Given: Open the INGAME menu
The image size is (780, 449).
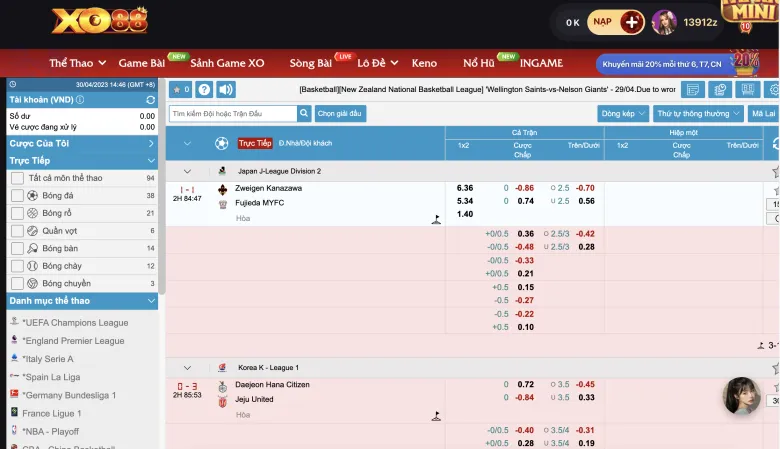Looking at the screenshot, I should (541, 63).
